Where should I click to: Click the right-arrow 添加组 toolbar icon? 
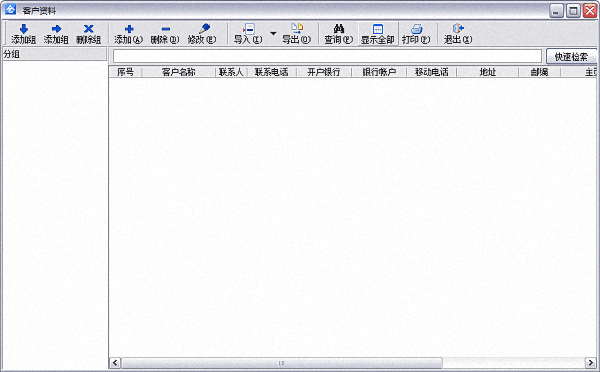[x=56, y=29]
